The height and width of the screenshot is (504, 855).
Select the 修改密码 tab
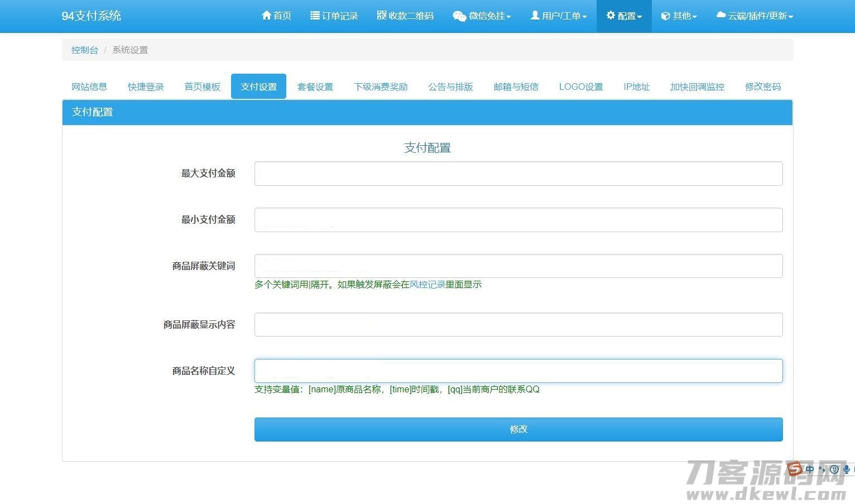pos(762,87)
